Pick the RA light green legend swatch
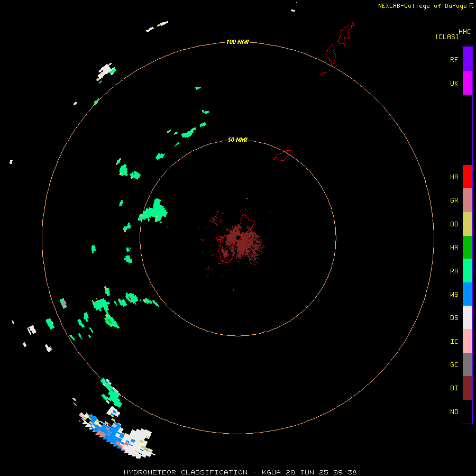The height and width of the screenshot is (476, 476). (x=467, y=271)
